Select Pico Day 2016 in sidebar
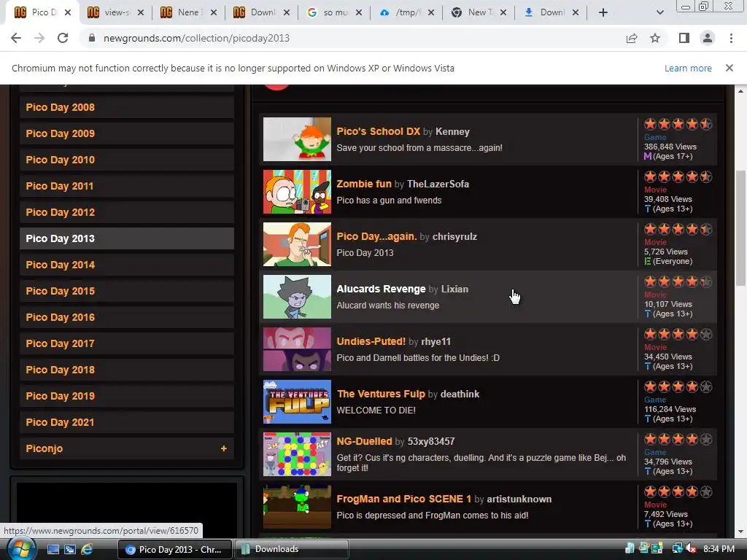The height and width of the screenshot is (560, 747). point(127,317)
